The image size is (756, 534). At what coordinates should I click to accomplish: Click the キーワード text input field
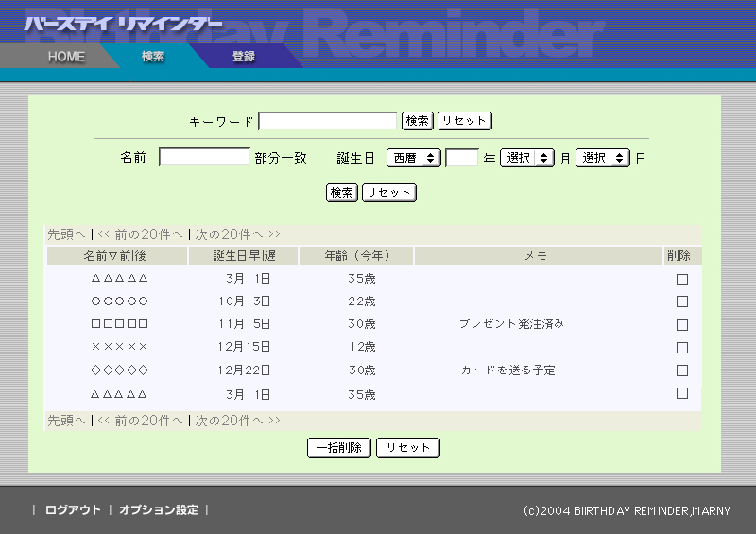(x=328, y=121)
